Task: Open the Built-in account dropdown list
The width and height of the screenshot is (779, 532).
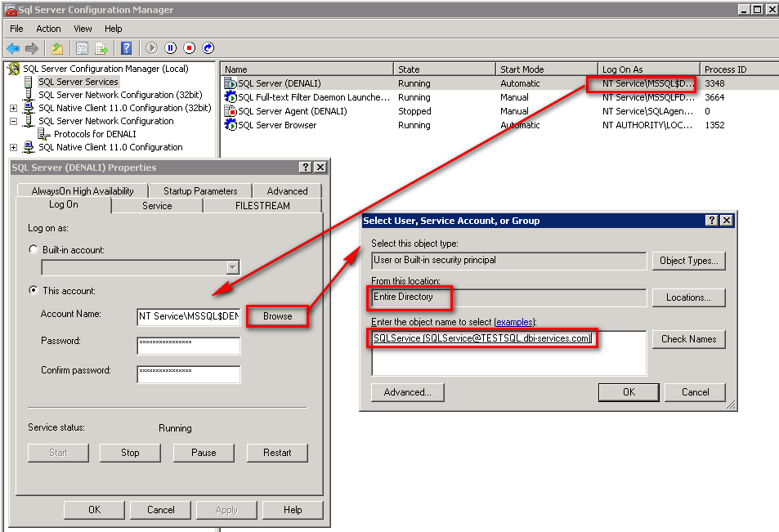Action: click(232, 267)
